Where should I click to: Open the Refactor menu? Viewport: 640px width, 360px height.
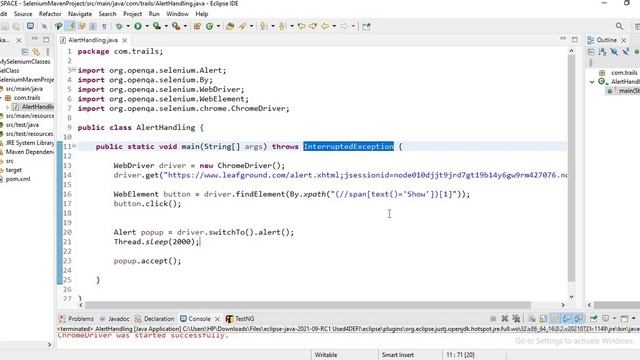pos(50,14)
